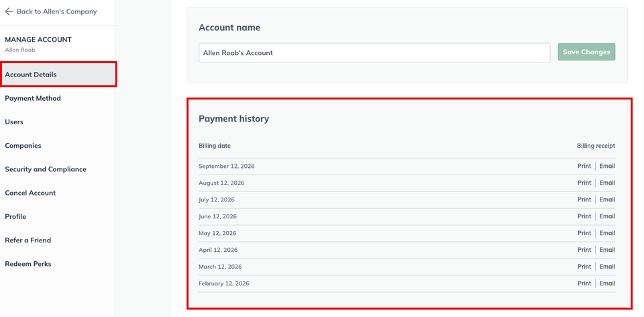This screenshot has width=644, height=317.
Task: Click the Save Changes button
Action: coord(586,52)
